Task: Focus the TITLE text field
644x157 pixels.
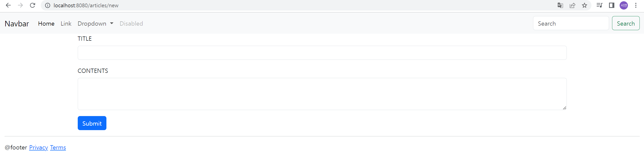Action: (x=322, y=53)
